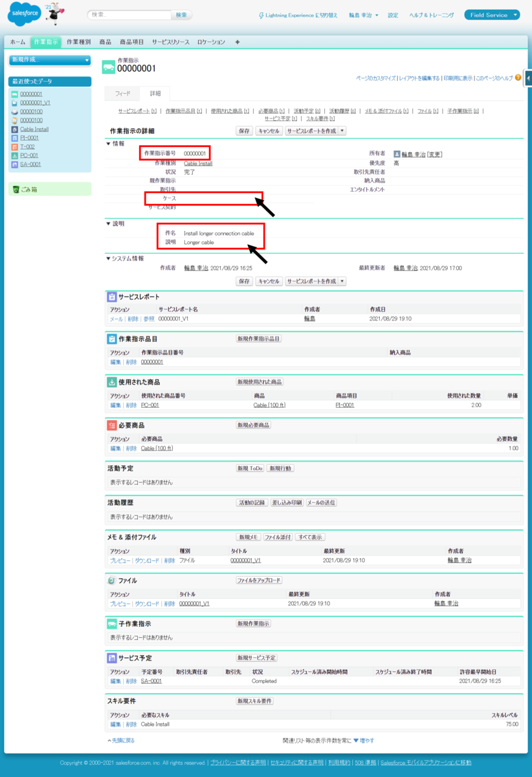Image resolution: width=532 pixels, height=777 pixels.
Task: Click into the header search input field
Action: click(129, 15)
